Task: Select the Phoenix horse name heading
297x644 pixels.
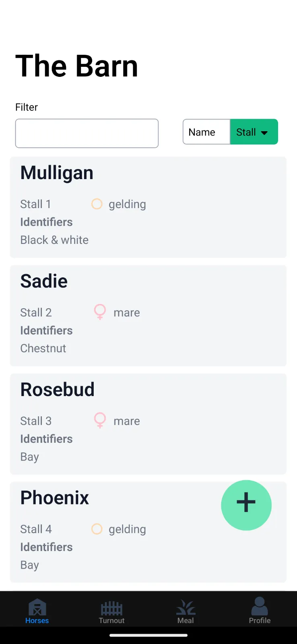Action: (x=55, y=498)
